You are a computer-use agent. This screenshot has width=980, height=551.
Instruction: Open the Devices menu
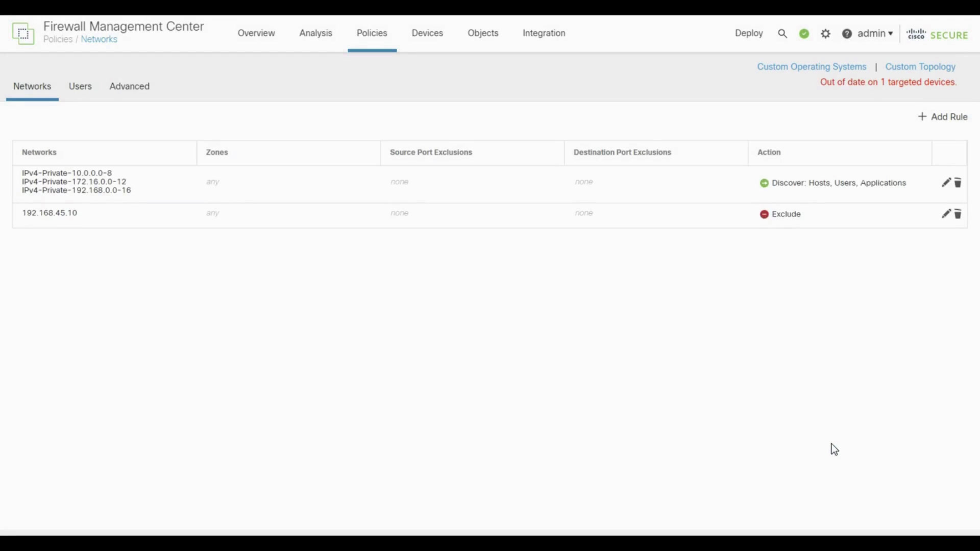pos(427,33)
